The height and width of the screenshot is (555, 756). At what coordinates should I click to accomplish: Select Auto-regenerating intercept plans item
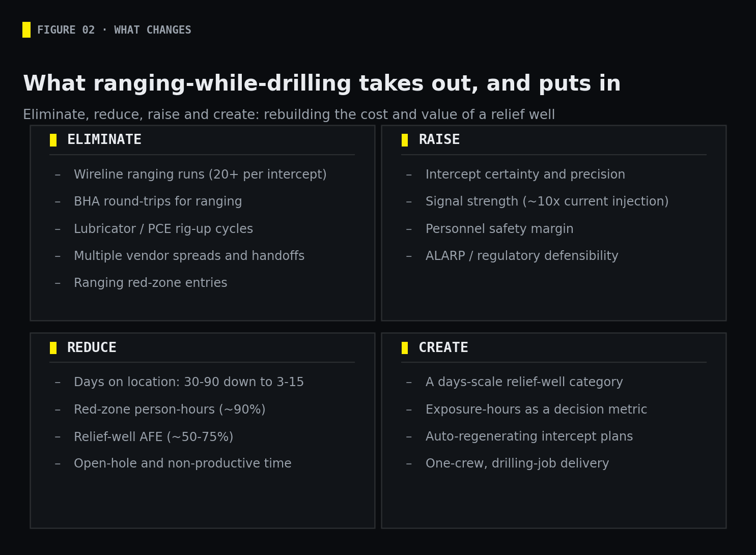(x=529, y=436)
